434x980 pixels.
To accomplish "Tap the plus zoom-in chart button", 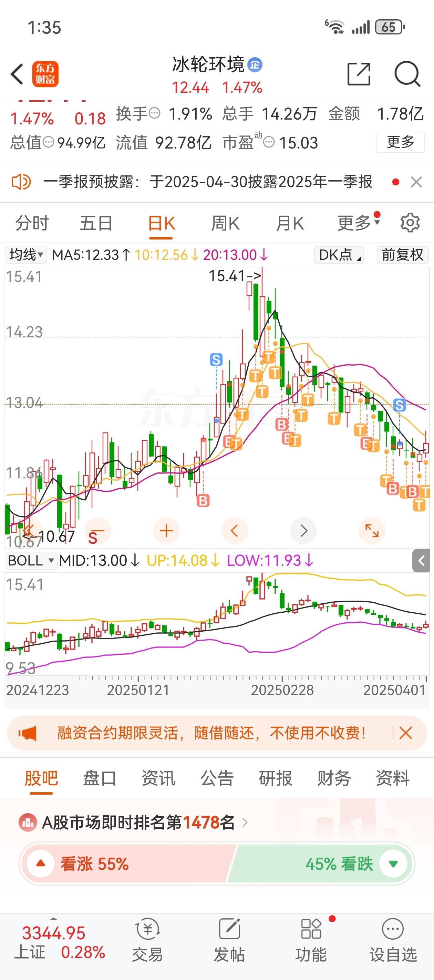I will point(166,530).
